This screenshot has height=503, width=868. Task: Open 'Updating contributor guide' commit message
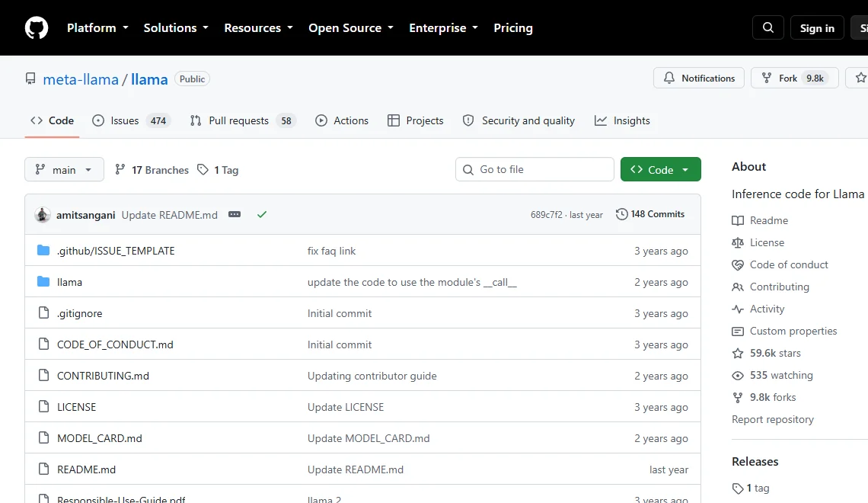tap(372, 376)
